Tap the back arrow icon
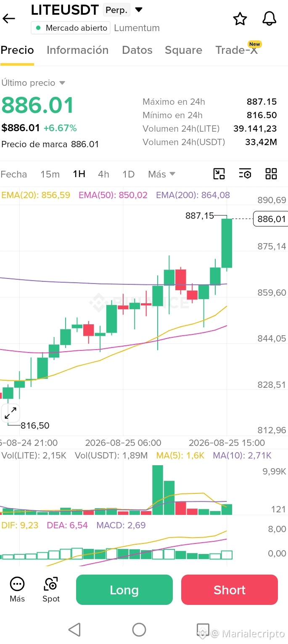 coord(9,19)
